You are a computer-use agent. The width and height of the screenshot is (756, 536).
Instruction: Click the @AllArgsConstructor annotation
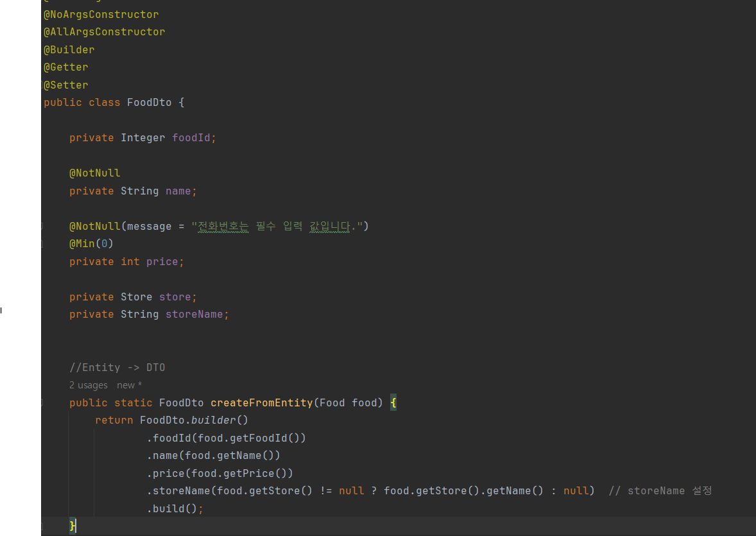coord(104,32)
